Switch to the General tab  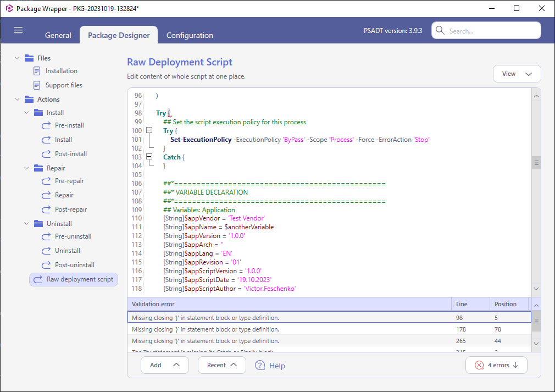(58, 35)
